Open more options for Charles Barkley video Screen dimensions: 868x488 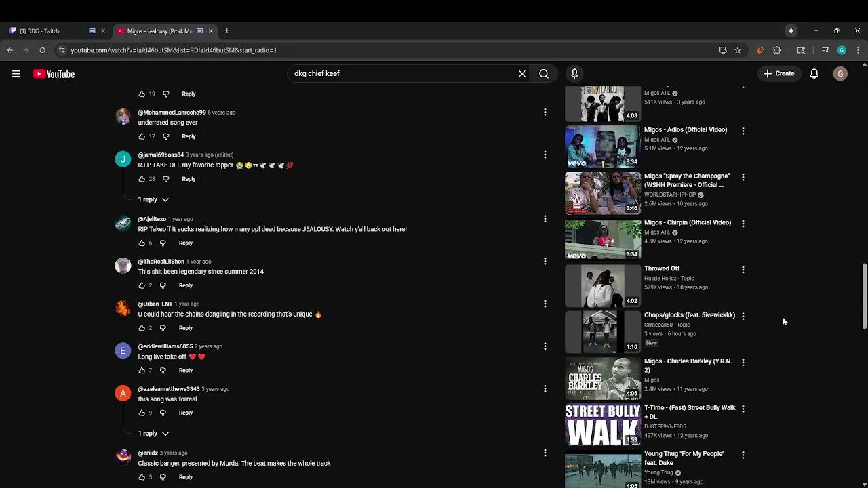pos(743,363)
